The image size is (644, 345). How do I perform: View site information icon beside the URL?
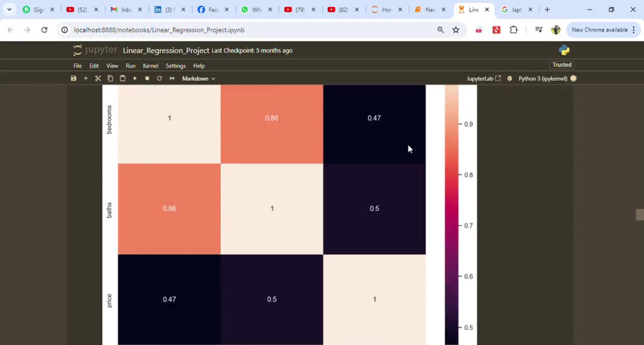pyautogui.click(x=64, y=30)
